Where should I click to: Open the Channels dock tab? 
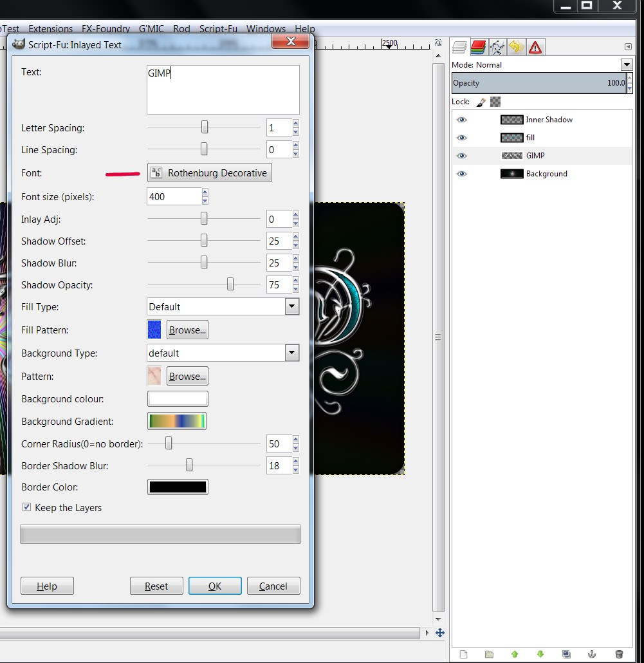[478, 47]
